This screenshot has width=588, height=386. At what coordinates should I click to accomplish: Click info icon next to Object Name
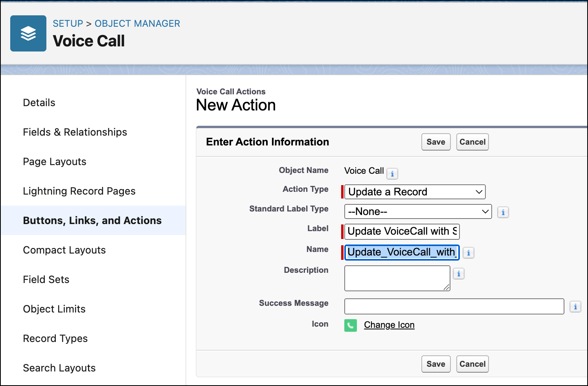(x=392, y=173)
